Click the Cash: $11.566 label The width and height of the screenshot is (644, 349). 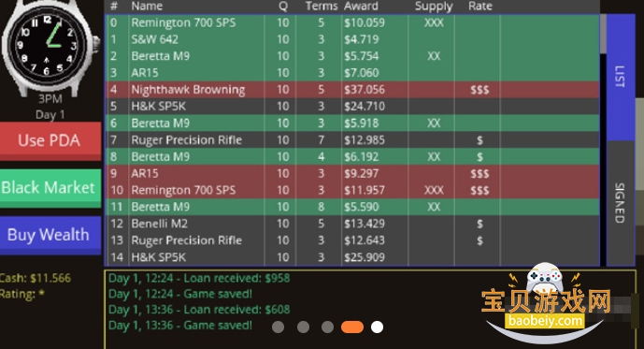pyautogui.click(x=36, y=278)
